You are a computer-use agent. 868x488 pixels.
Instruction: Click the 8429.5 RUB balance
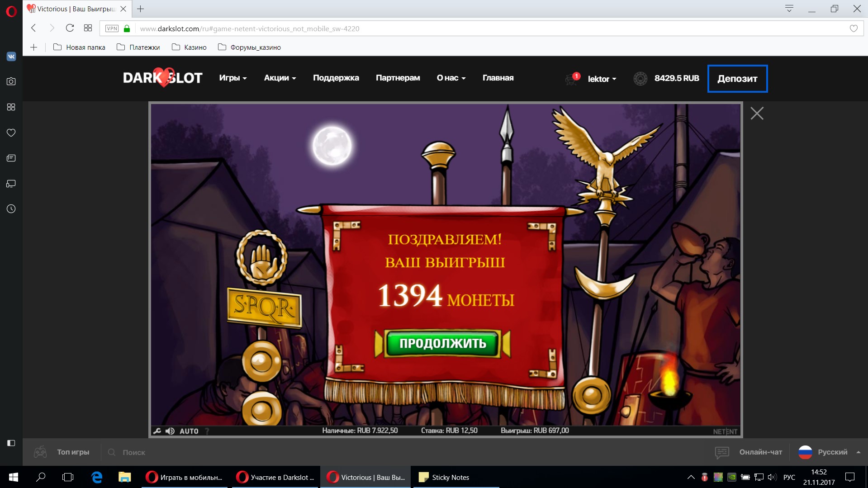tap(677, 78)
